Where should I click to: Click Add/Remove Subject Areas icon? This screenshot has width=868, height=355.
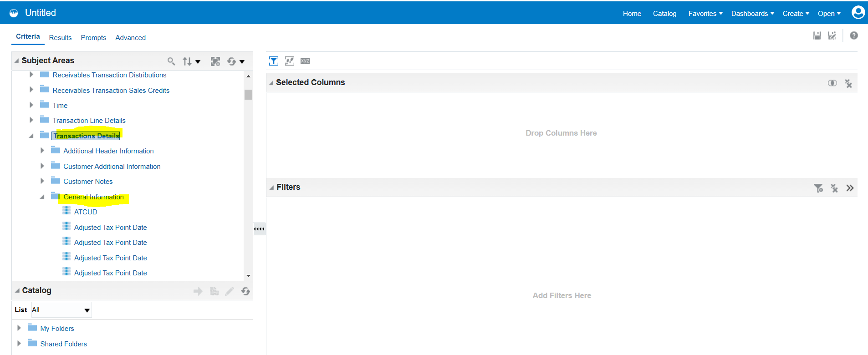coord(215,61)
